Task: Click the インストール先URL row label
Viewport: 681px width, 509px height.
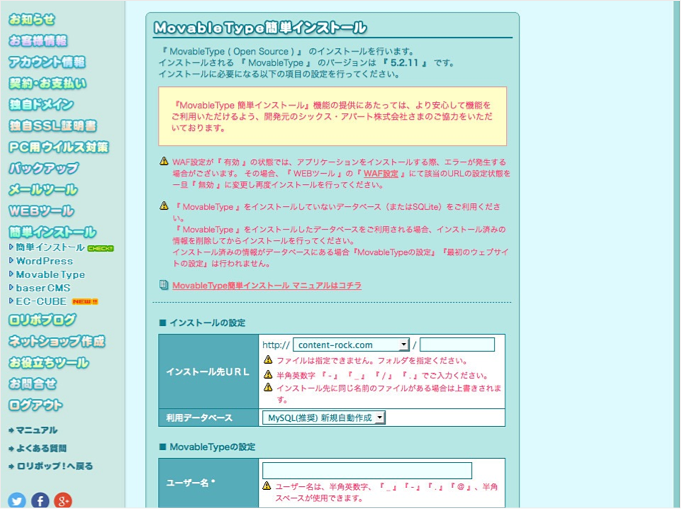Action: (x=208, y=372)
